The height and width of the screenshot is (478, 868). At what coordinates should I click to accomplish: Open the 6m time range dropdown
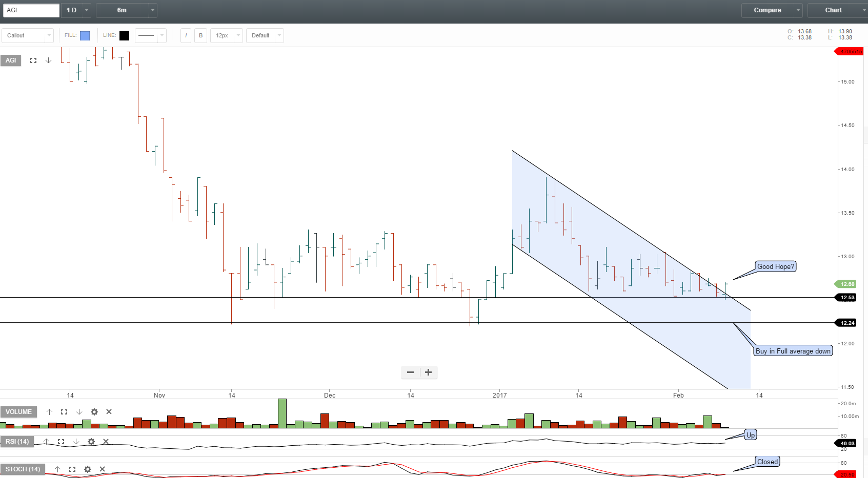coord(152,10)
